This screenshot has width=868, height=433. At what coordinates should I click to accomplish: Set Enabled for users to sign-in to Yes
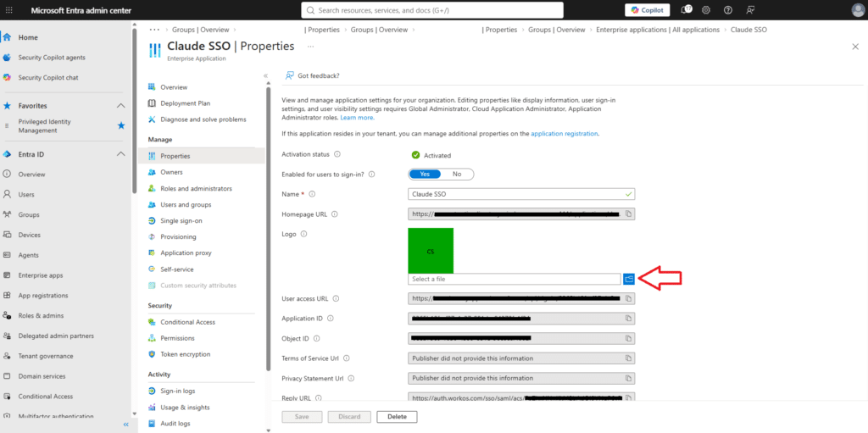425,174
